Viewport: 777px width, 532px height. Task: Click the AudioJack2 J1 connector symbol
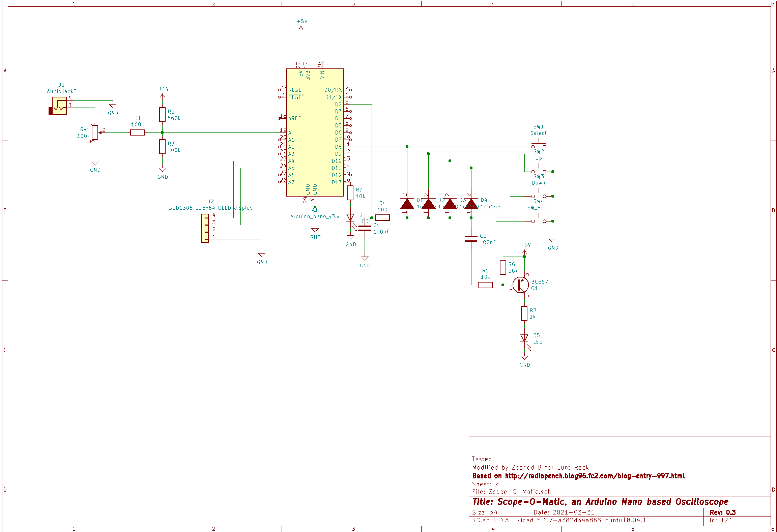pyautogui.click(x=59, y=106)
